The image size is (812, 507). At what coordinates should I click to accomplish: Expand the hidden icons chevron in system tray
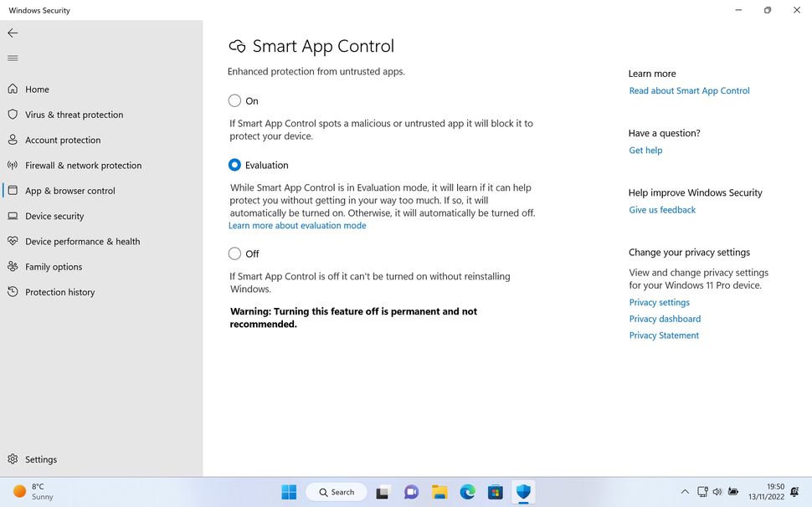click(685, 492)
